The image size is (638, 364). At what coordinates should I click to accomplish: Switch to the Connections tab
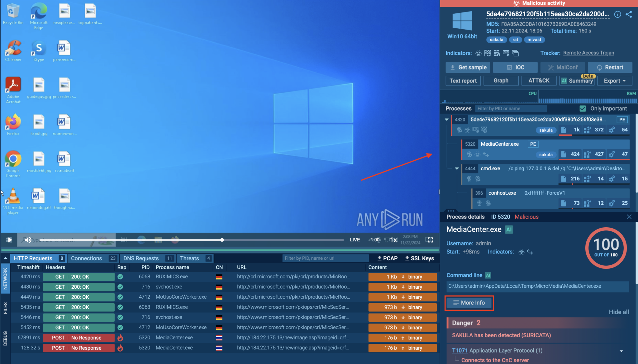(86, 258)
